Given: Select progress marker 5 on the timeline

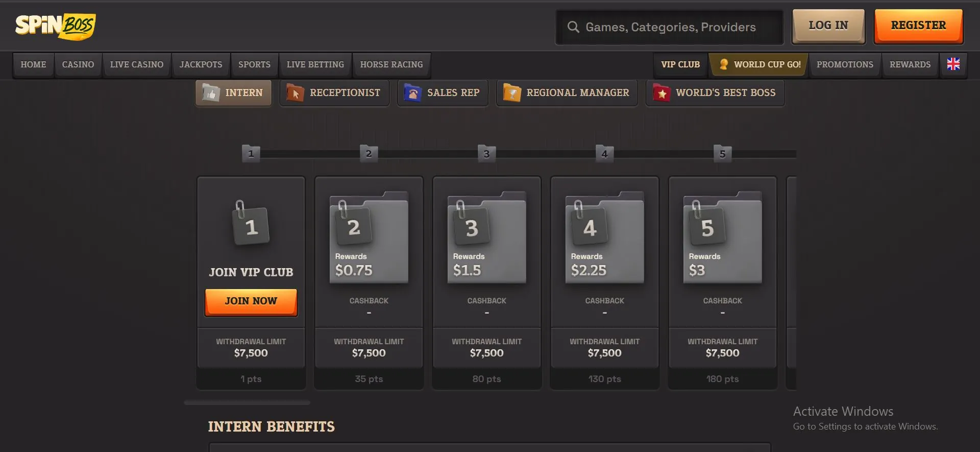Looking at the screenshot, I should tap(722, 153).
